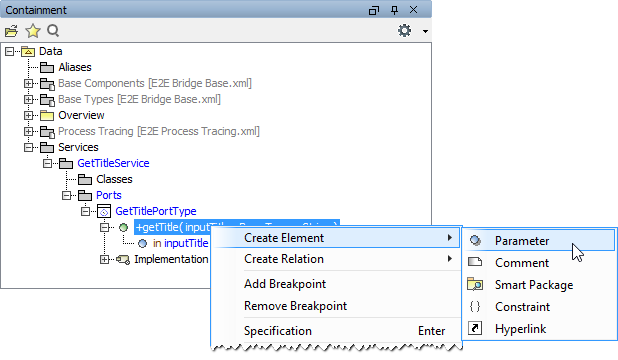The image size is (618, 360).
Task: Expand the Implementation node
Action: (x=104, y=259)
